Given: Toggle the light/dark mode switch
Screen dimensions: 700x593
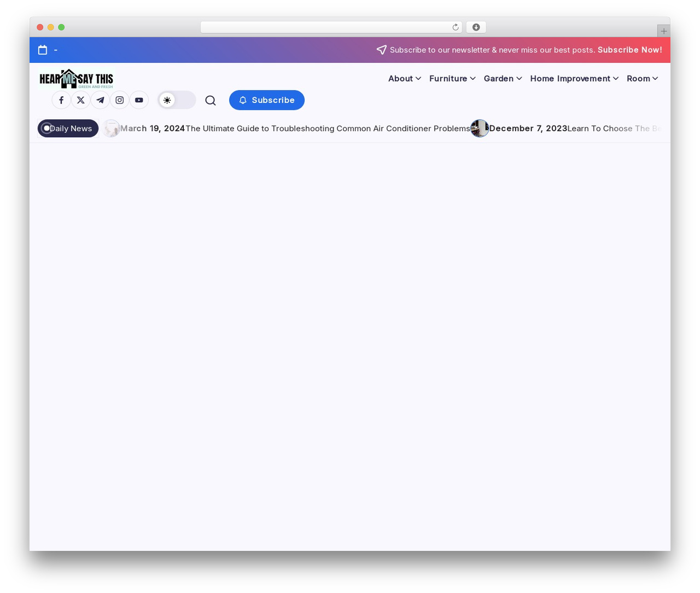Looking at the screenshot, I should pyautogui.click(x=177, y=100).
